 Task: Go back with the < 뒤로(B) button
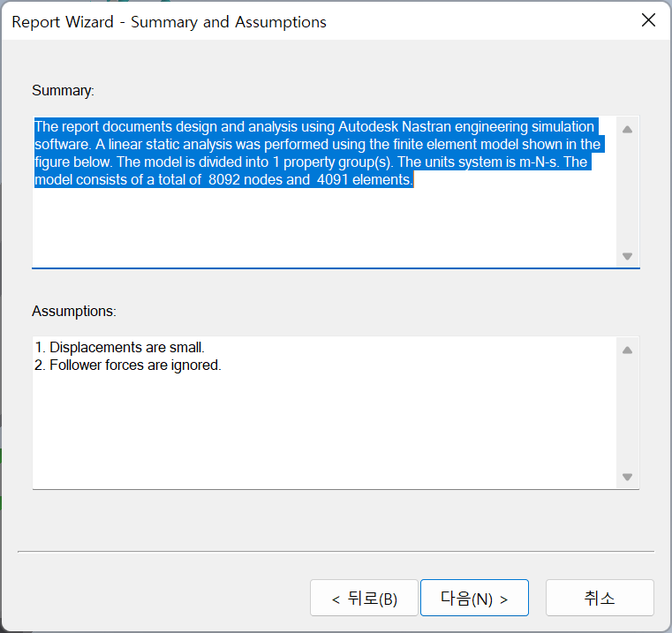click(364, 598)
